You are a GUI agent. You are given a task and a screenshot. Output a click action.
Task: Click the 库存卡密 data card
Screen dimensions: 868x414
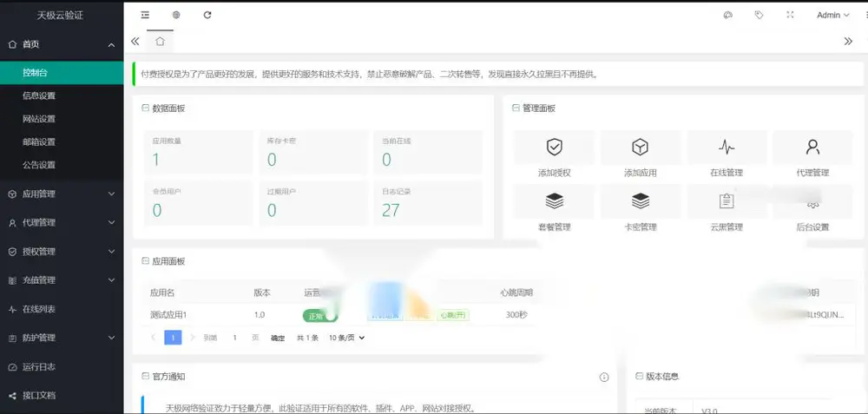click(313, 151)
